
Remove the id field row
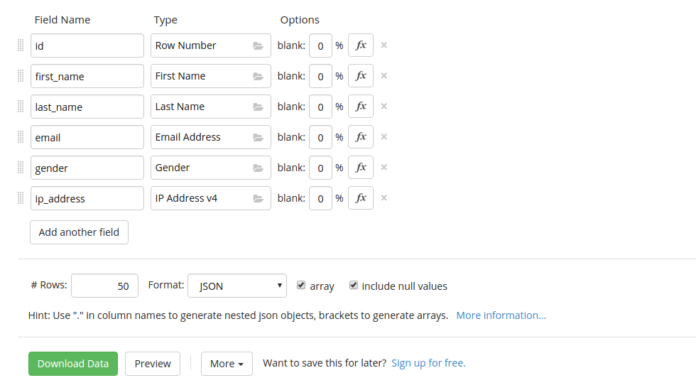coord(384,45)
